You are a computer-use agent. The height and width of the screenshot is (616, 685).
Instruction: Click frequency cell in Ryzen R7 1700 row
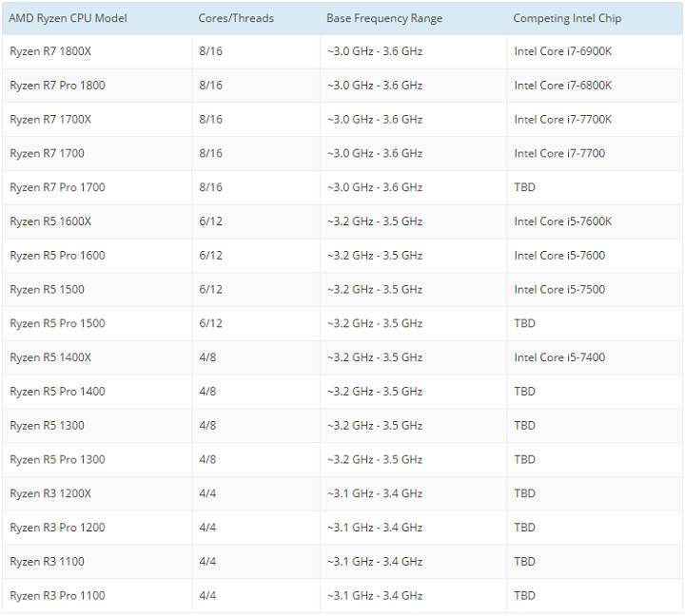pyautogui.click(x=413, y=154)
